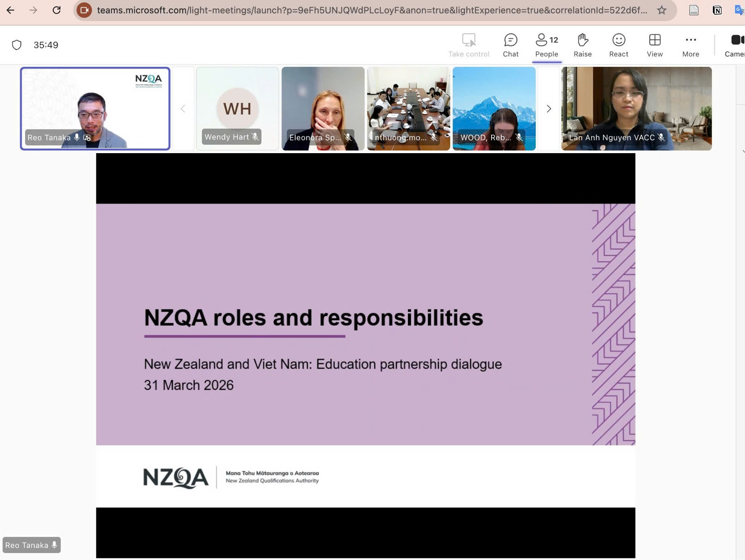Open the View layout options
Screen dimensions: 745x560
(x=654, y=45)
